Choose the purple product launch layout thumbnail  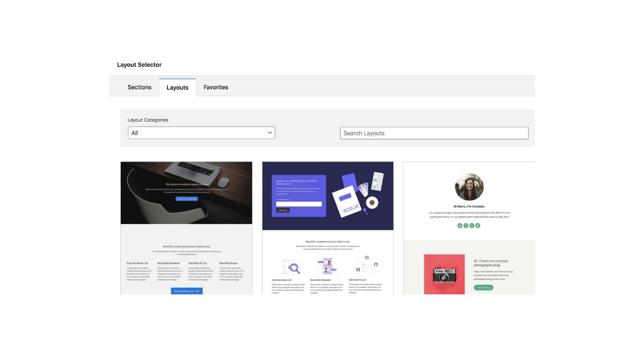click(x=328, y=228)
